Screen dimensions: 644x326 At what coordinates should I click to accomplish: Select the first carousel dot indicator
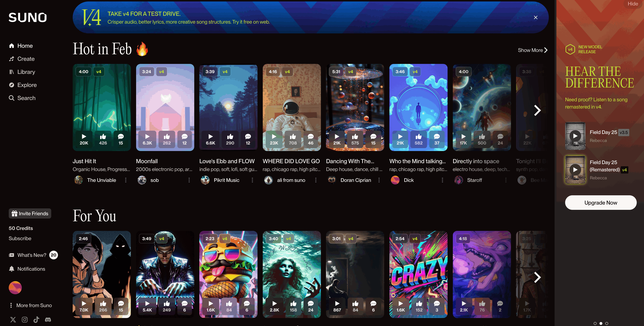(595, 323)
